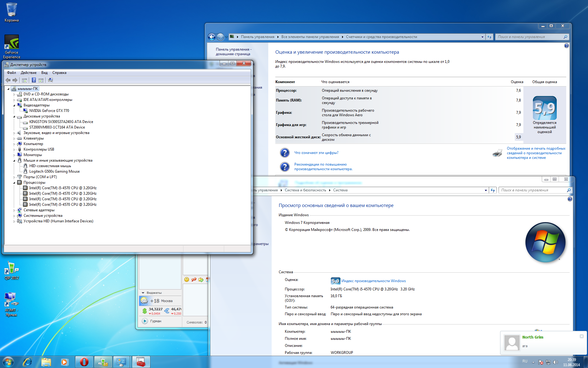Click the search field in the System window
The image size is (588, 368).
click(535, 190)
